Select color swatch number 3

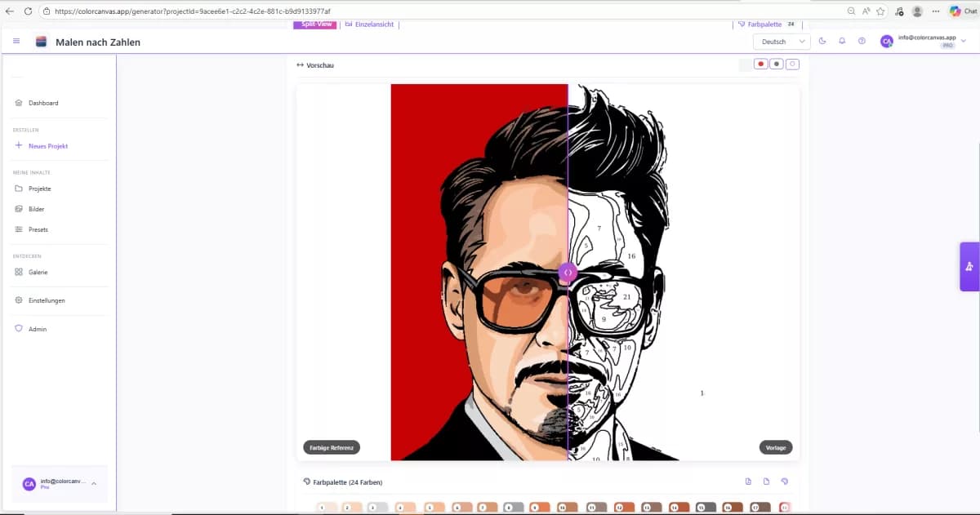(x=377, y=508)
